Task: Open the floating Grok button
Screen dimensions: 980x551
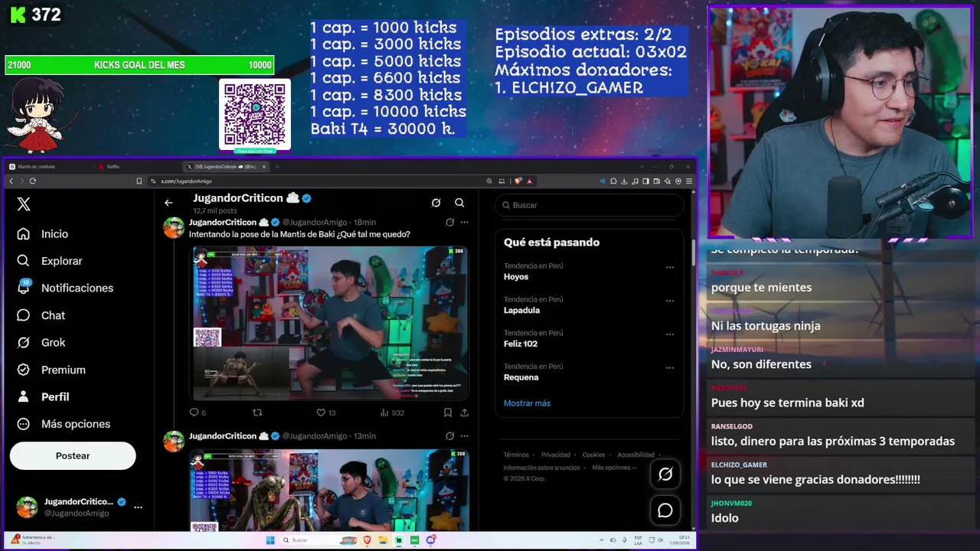Action: (665, 474)
